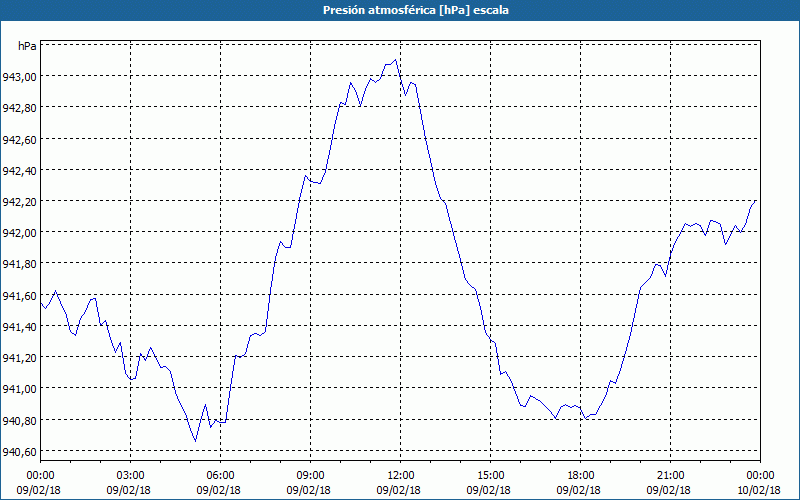Click the 943,00 axis value

(19, 77)
